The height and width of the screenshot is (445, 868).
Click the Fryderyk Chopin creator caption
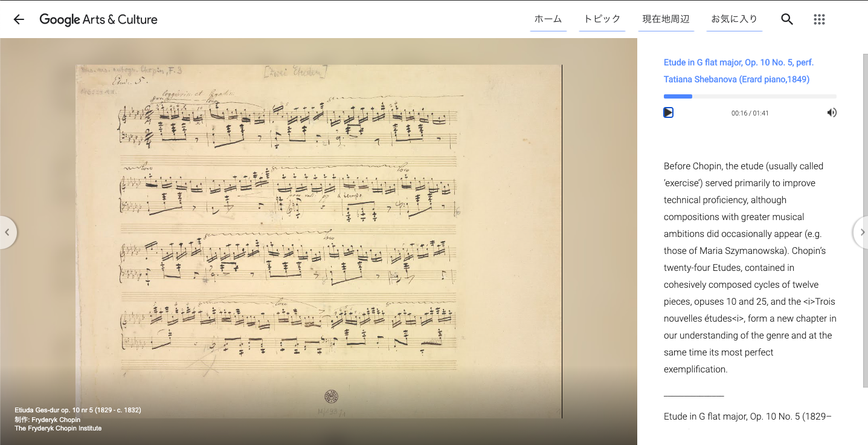(x=48, y=420)
